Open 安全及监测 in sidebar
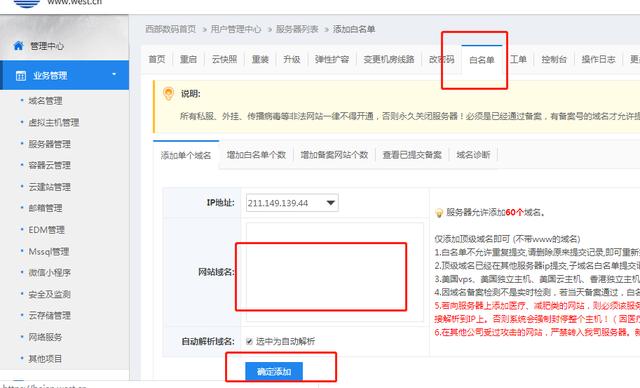Image resolution: width=640 pixels, height=388 pixels. (x=49, y=294)
